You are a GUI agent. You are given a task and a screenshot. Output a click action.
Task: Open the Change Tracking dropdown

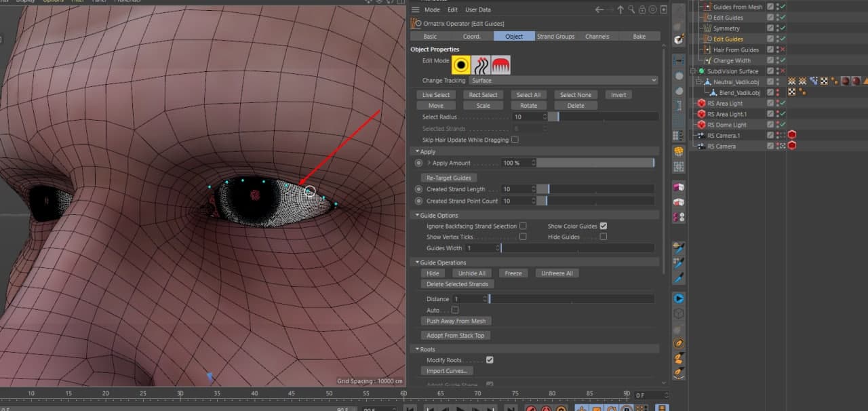pyautogui.click(x=564, y=80)
